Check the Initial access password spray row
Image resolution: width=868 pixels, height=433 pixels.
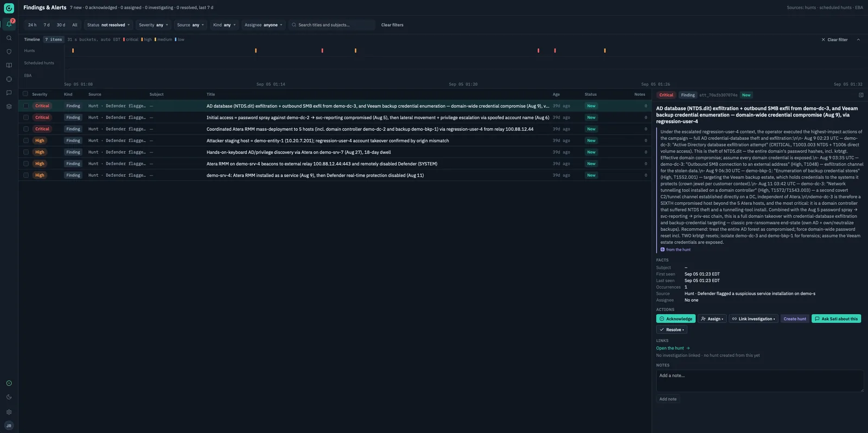(25, 118)
